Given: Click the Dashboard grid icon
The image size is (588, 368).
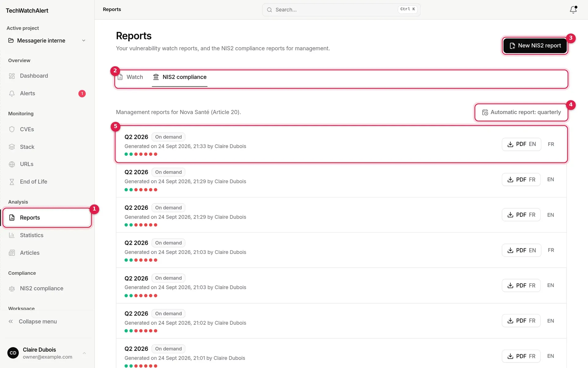Looking at the screenshot, I should [12, 76].
